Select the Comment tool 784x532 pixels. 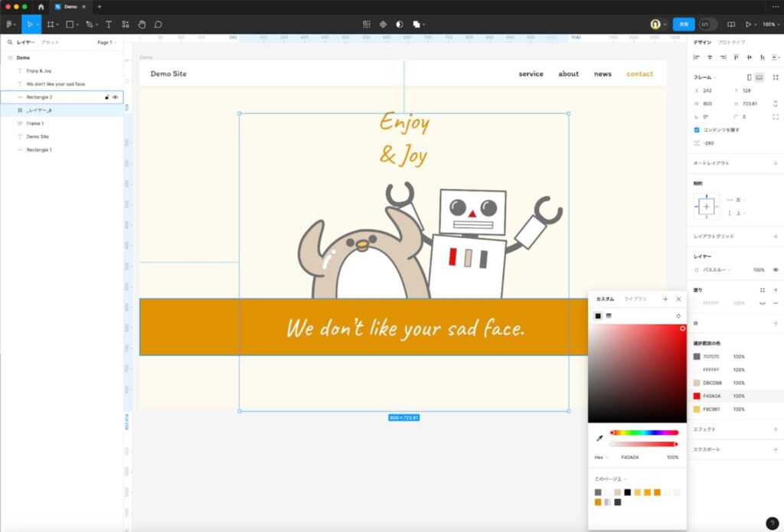coord(158,24)
